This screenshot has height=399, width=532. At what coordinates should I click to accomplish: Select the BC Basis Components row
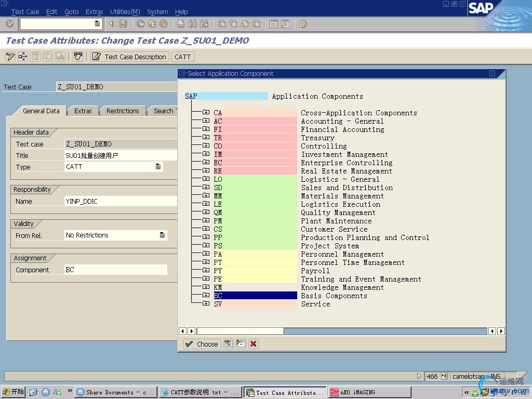tap(255, 296)
